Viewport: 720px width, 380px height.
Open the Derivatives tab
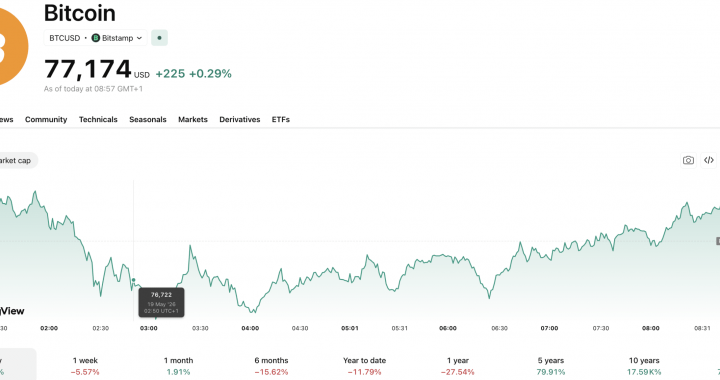pyautogui.click(x=240, y=119)
